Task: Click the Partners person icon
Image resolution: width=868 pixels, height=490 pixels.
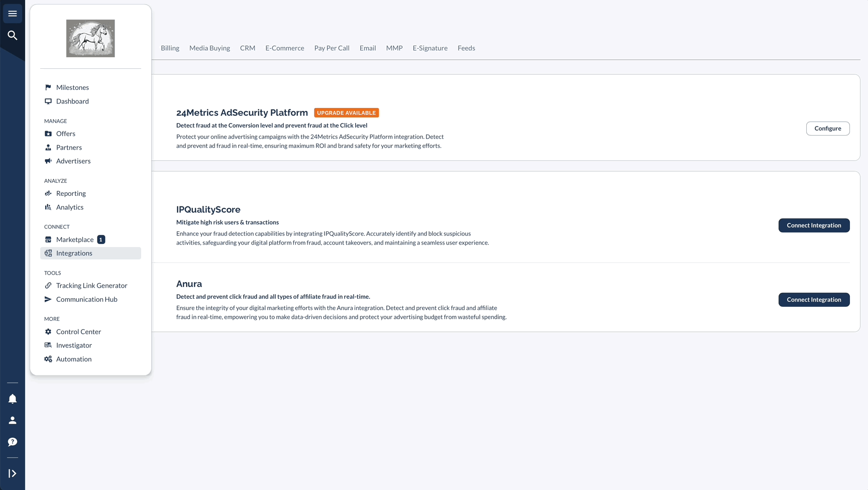Action: tap(48, 147)
